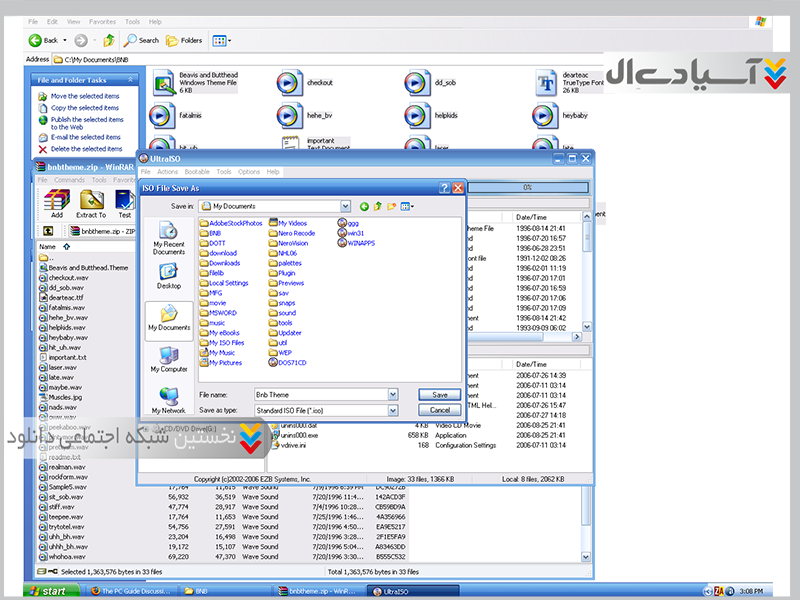
Task: Click the Cancel button in save dialog
Action: click(x=439, y=410)
